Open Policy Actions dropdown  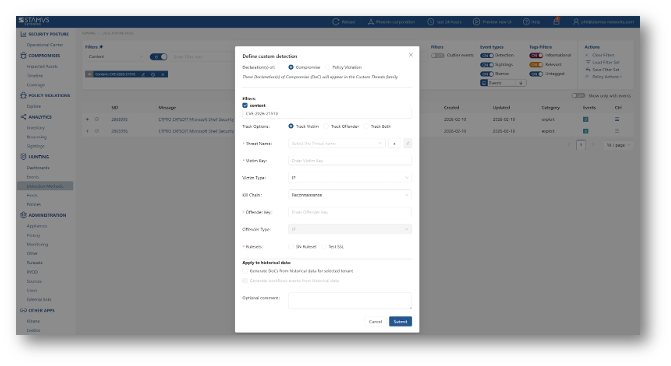(607, 77)
